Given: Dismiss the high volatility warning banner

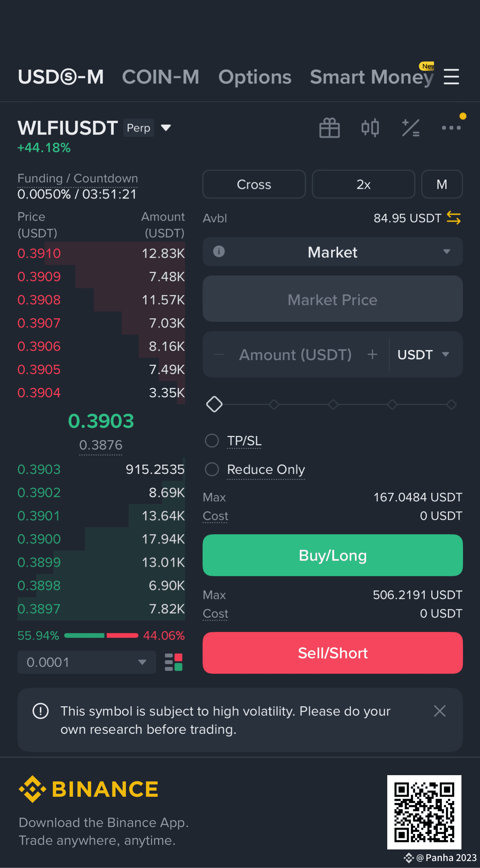Looking at the screenshot, I should click(440, 711).
